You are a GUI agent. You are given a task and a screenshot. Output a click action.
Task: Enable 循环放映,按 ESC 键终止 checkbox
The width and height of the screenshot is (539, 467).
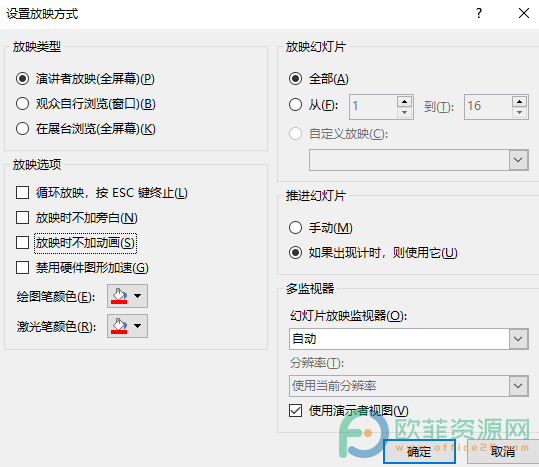click(x=22, y=192)
